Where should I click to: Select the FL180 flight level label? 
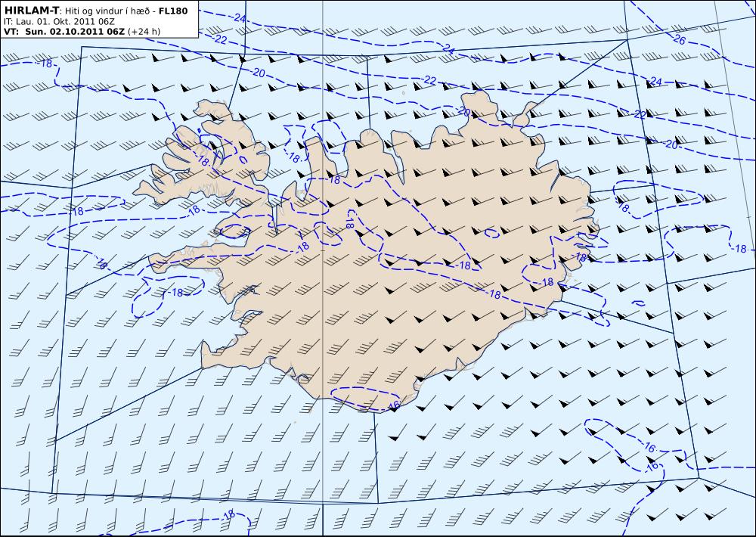(173, 11)
